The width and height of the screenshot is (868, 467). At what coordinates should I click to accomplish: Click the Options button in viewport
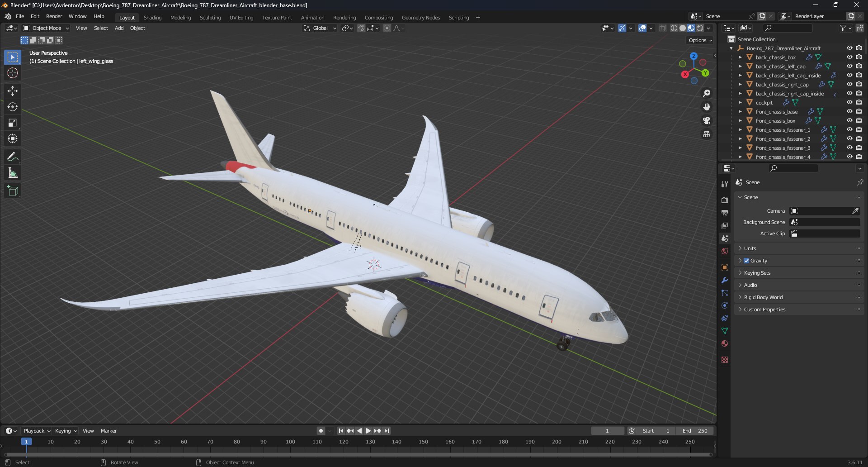pos(700,40)
